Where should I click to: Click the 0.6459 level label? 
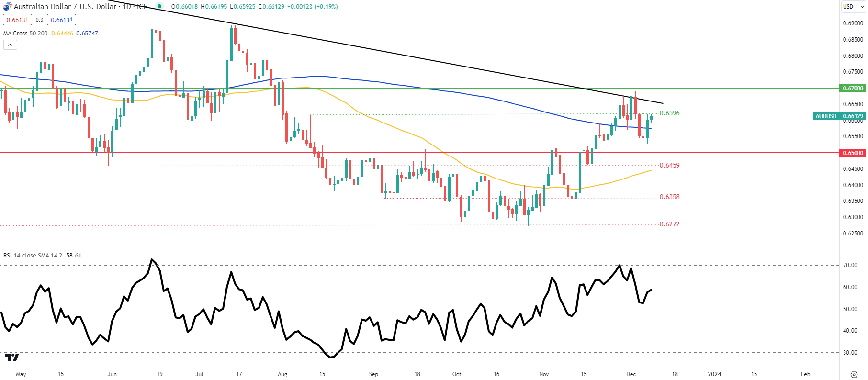tap(669, 165)
